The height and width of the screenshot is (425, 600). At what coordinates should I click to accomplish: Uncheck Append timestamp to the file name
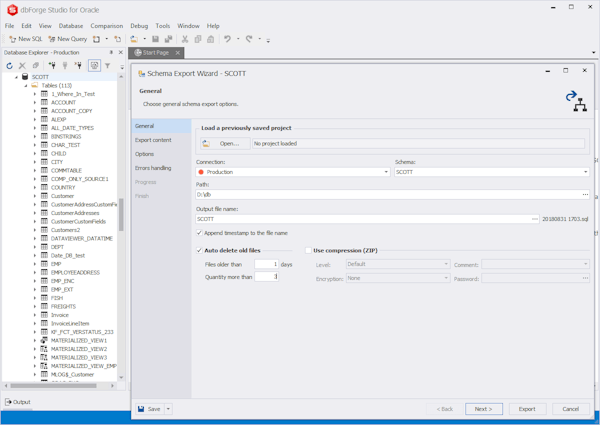tap(199, 233)
